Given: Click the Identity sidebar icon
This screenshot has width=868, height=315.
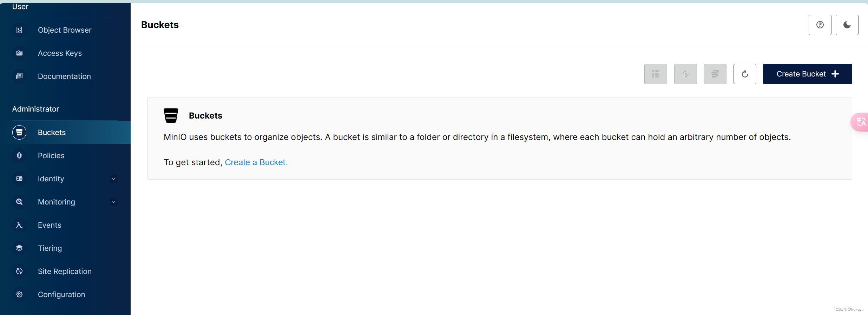Looking at the screenshot, I should click(19, 179).
